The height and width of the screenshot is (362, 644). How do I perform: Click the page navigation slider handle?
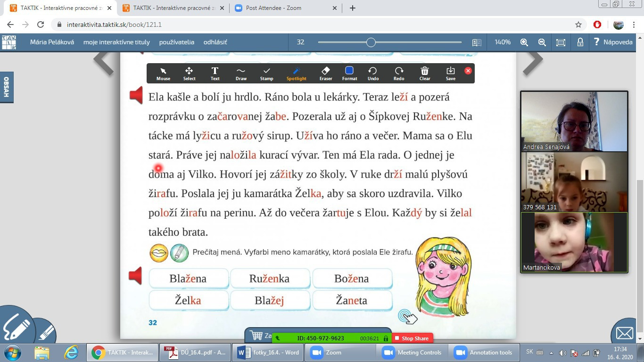click(371, 42)
